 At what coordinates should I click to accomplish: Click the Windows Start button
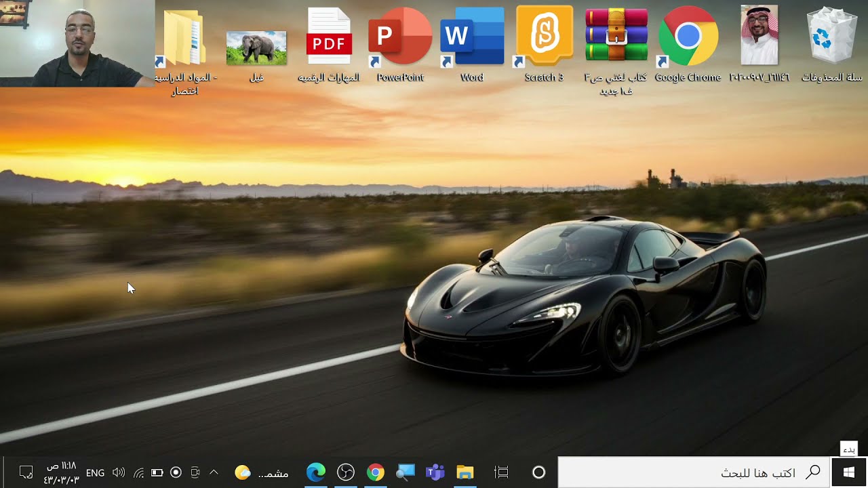(849, 472)
